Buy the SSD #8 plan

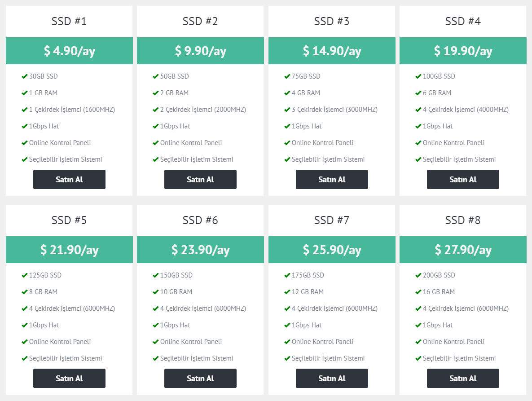[x=463, y=378]
